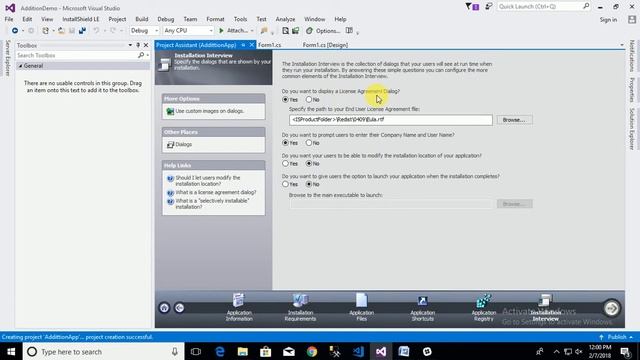Image resolution: width=640 pixels, height=360 pixels.
Task: Click the Undo toolbar icon
Action: [96, 31]
